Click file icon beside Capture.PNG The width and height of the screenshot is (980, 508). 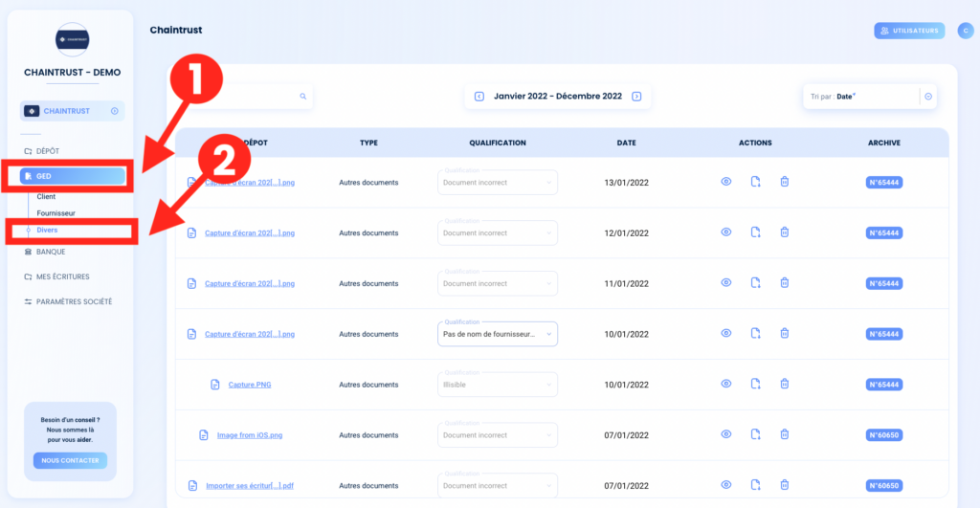[215, 385]
